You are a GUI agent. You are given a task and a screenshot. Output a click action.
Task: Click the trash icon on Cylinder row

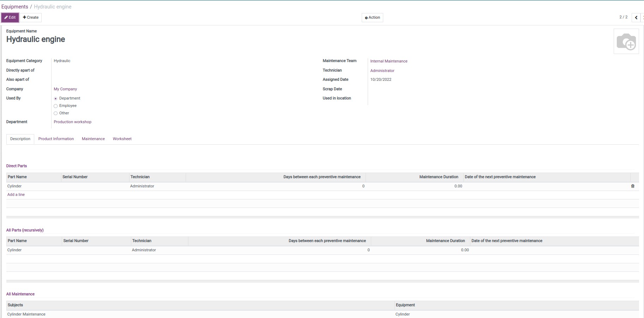tap(633, 186)
